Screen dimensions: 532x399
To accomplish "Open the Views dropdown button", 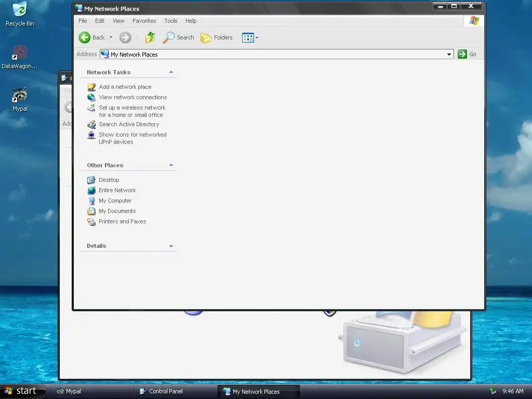I will click(x=250, y=37).
